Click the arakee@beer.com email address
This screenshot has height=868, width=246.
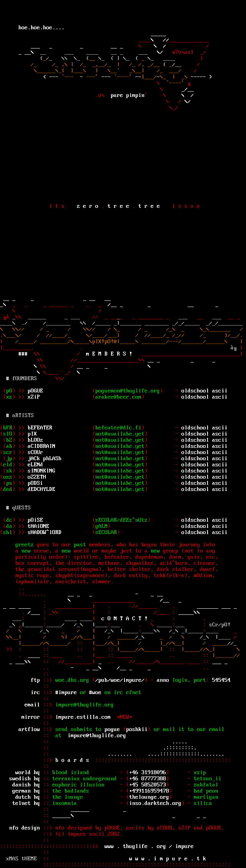pos(118,397)
